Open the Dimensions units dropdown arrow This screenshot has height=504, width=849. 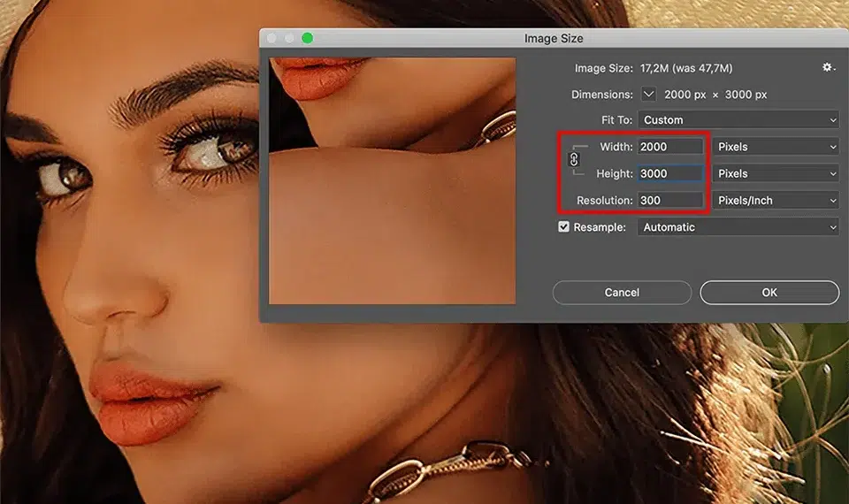648,95
